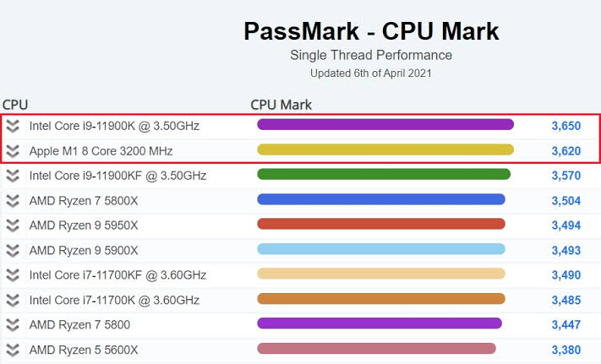Click the yellow bar for Apple M1
601x364 pixels.
[x=385, y=150]
